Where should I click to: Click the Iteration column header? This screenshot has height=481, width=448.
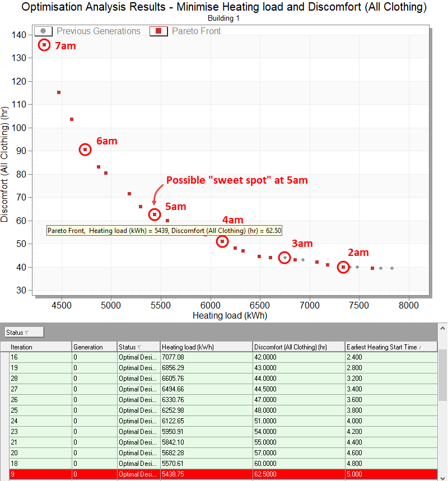click(40, 347)
